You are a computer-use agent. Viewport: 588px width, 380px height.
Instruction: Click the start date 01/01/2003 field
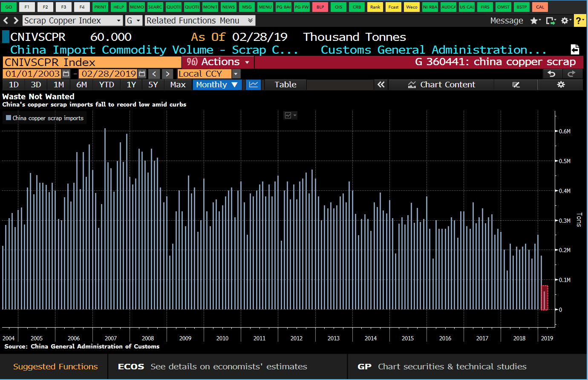point(32,74)
